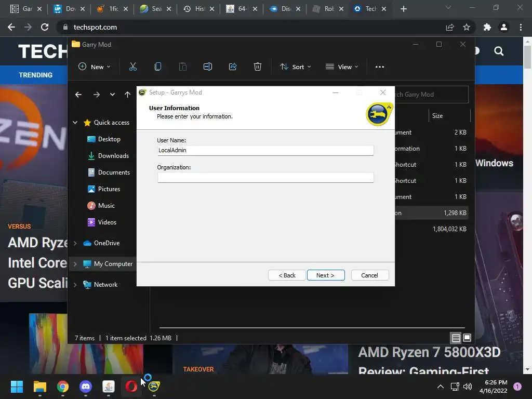Screen dimensions: 532x399
Task: Collapse the Quick access tree node
Action: 75,123
